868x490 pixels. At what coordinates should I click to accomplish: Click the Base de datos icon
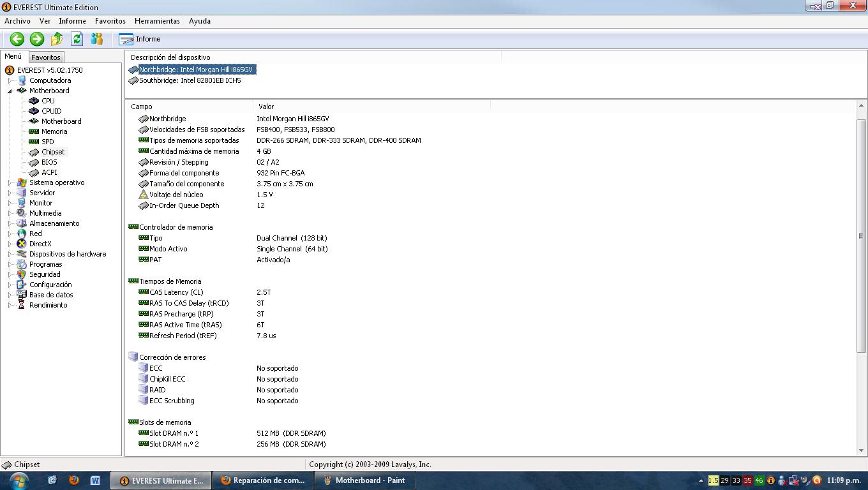[x=22, y=295]
